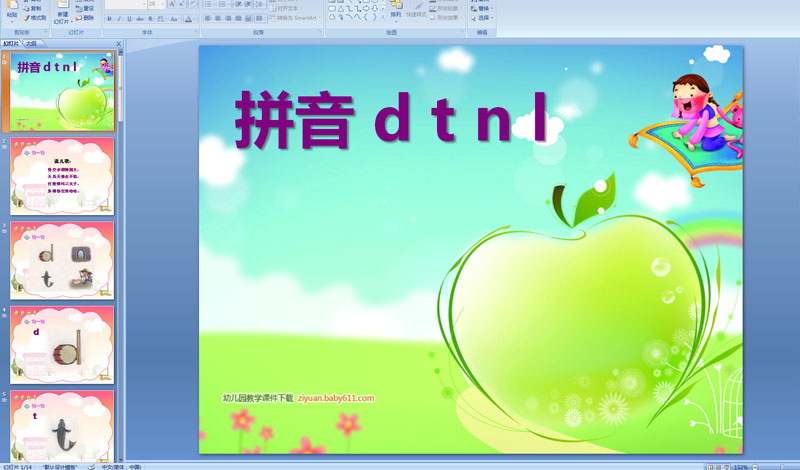
Task: Justify the text
Action: click(x=238, y=18)
